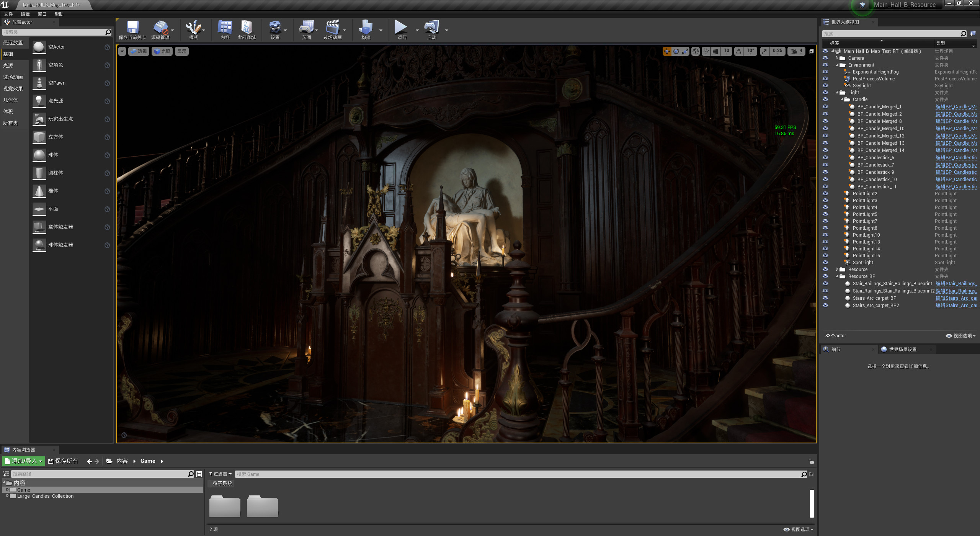The width and height of the screenshot is (980, 536).
Task: Select the translate gizmo tool in viewport
Action: click(x=667, y=51)
